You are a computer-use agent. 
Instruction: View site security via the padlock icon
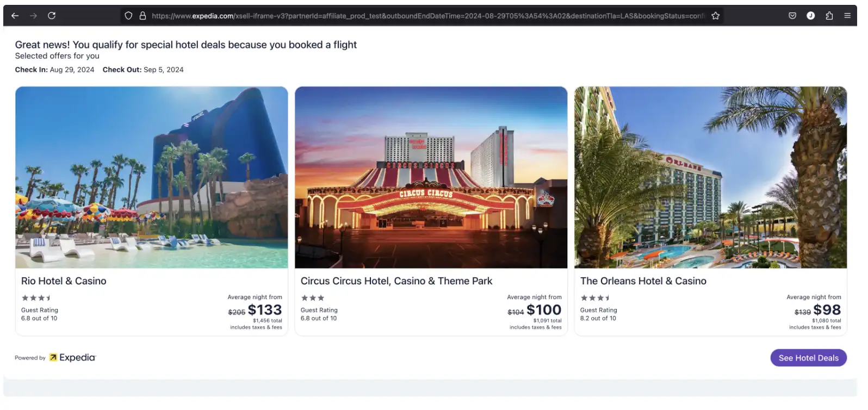tap(142, 15)
